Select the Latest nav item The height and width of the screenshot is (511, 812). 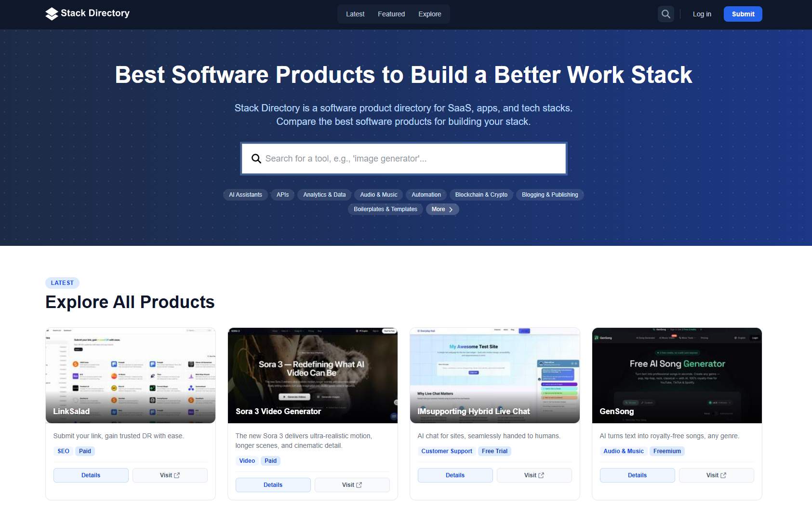pos(355,14)
